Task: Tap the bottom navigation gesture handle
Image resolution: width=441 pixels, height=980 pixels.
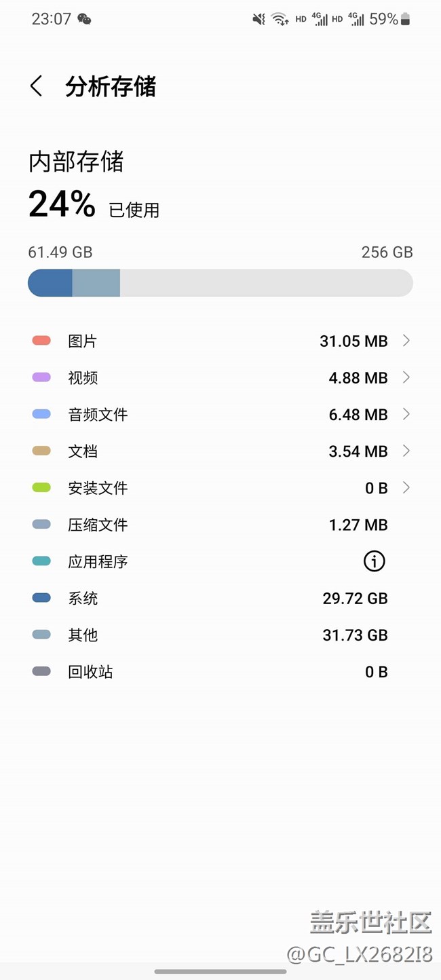Action: (x=220, y=971)
